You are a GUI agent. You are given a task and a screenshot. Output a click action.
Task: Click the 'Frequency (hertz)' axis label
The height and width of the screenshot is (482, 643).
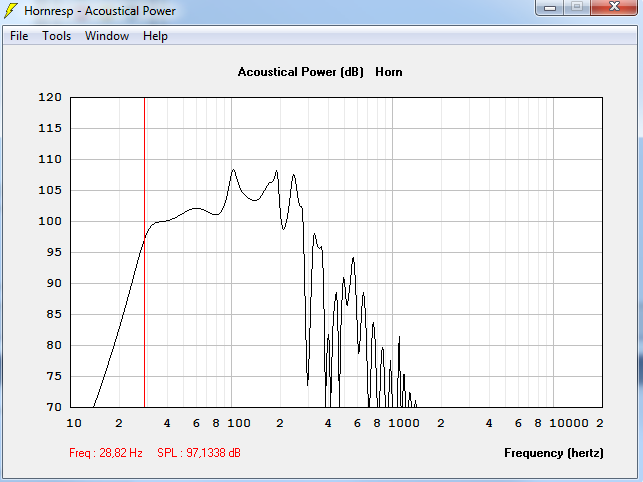coord(554,453)
